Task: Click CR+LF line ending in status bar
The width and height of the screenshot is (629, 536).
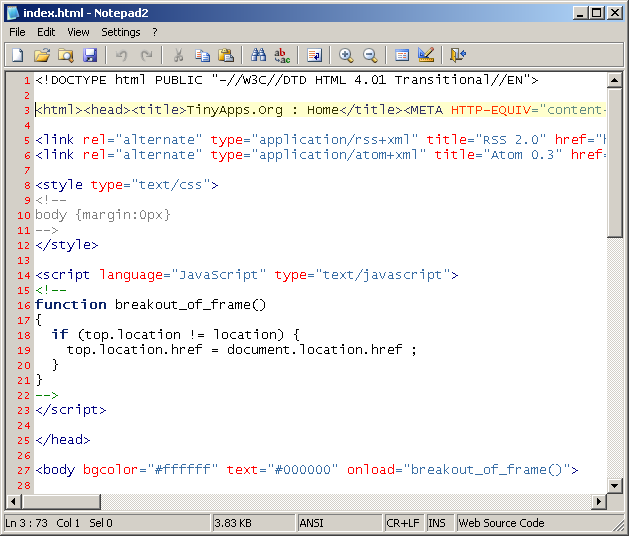Action: (x=403, y=523)
